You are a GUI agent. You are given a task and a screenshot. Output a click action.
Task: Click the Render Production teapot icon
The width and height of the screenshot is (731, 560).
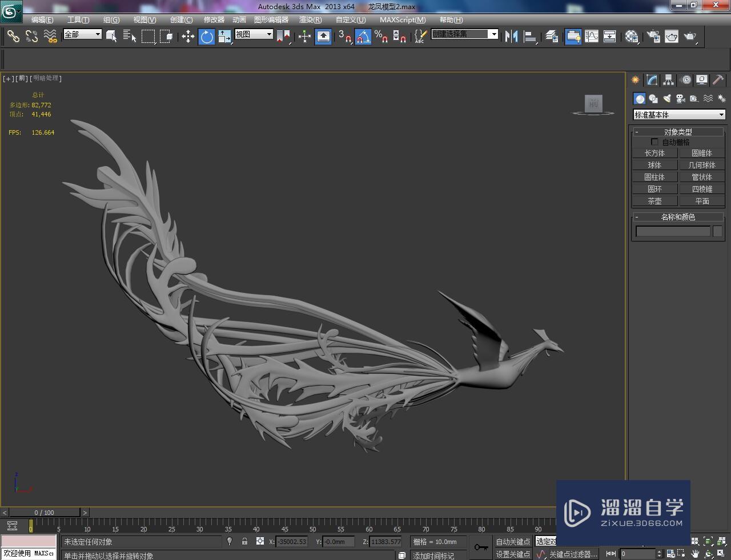click(690, 37)
